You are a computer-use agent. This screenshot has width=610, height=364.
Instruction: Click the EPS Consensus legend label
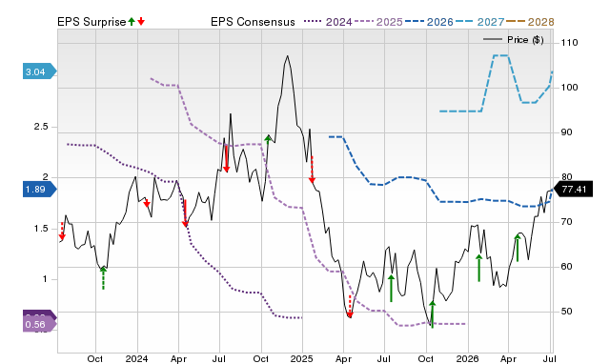[253, 22]
